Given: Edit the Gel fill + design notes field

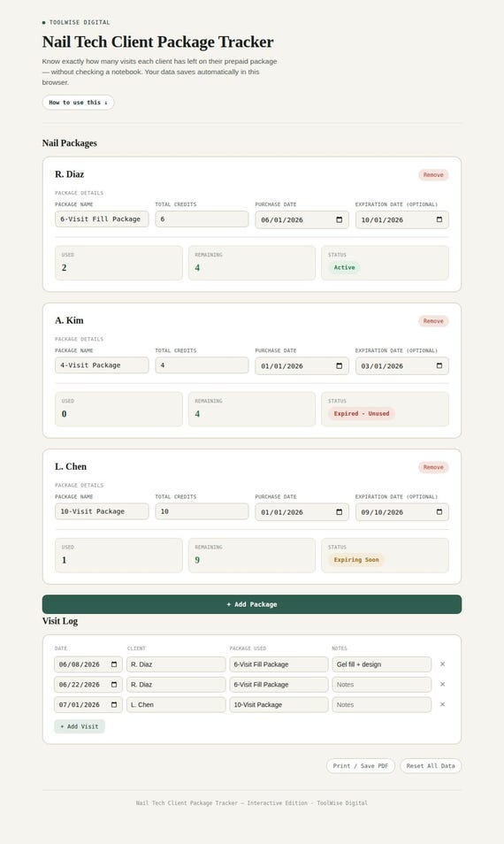Looking at the screenshot, I should [381, 664].
